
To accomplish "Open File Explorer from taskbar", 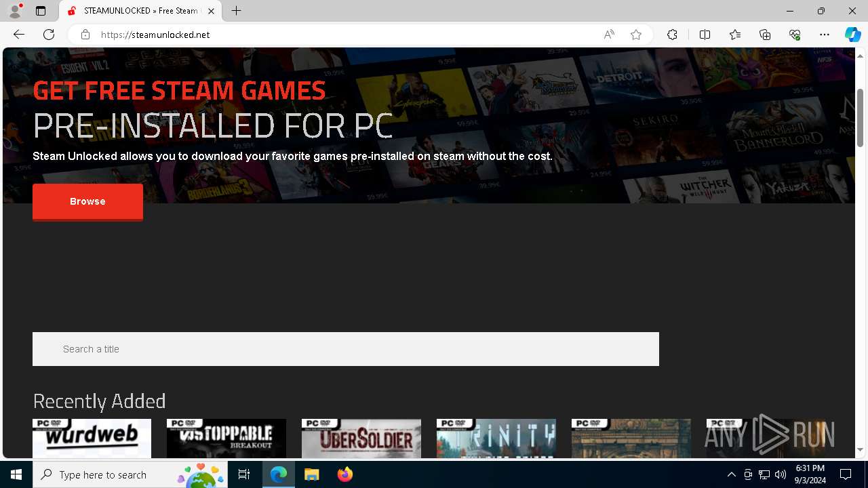I will point(311,474).
